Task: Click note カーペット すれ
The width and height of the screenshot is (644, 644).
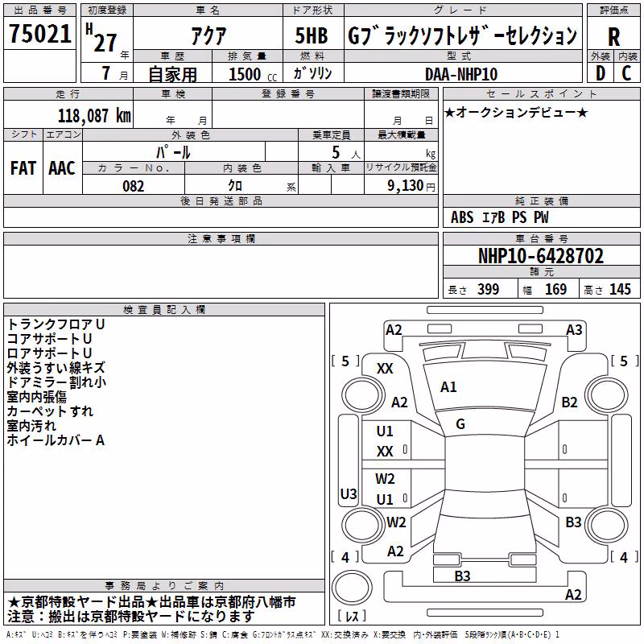Action: click(50, 411)
